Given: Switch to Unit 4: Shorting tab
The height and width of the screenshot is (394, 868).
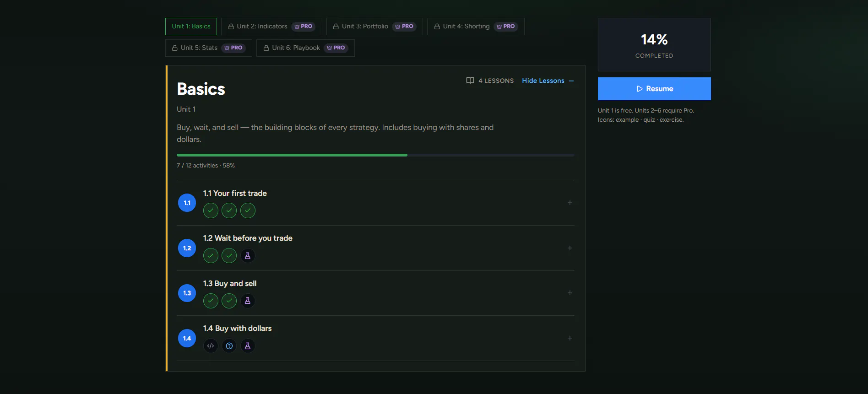Looking at the screenshot, I should tap(476, 27).
